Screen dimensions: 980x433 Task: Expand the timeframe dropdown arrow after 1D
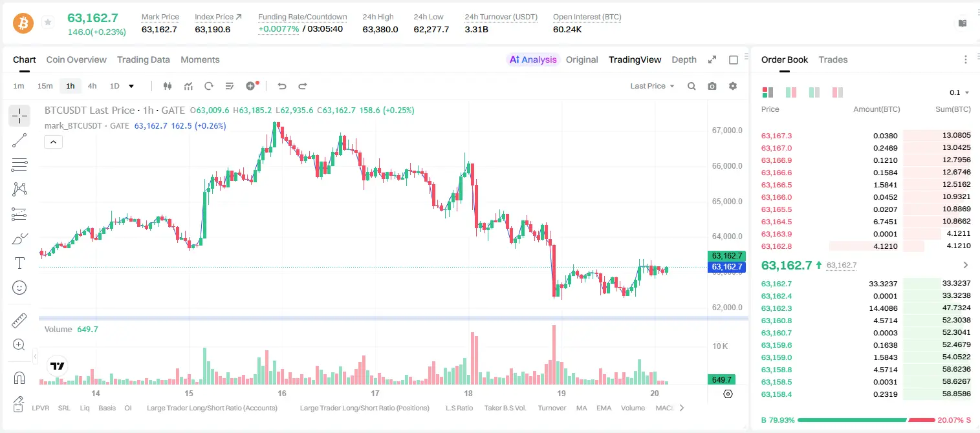131,86
